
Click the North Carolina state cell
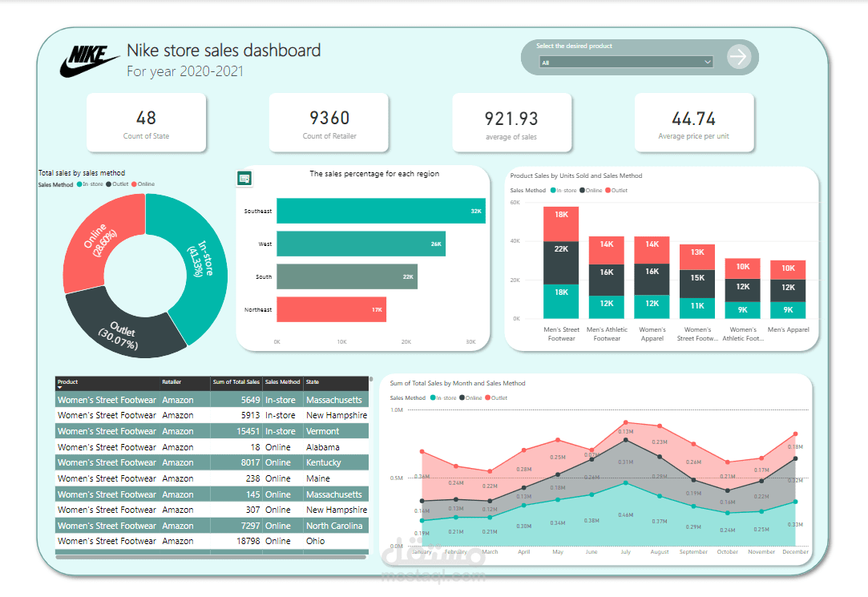(334, 526)
